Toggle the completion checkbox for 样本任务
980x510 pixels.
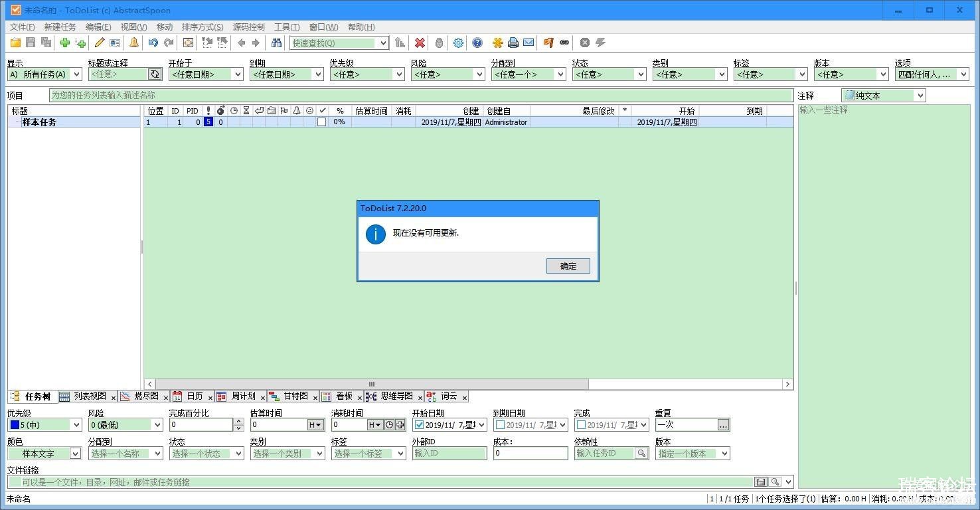tap(322, 122)
